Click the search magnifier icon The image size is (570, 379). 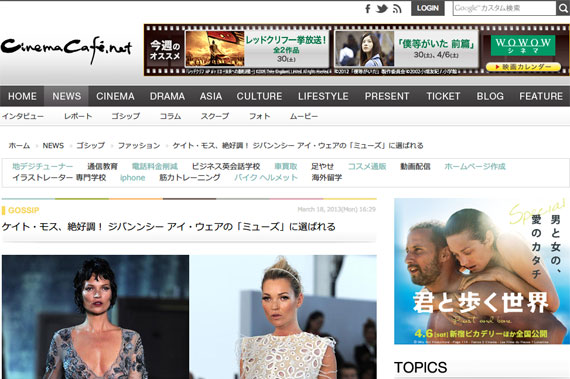tap(563, 8)
